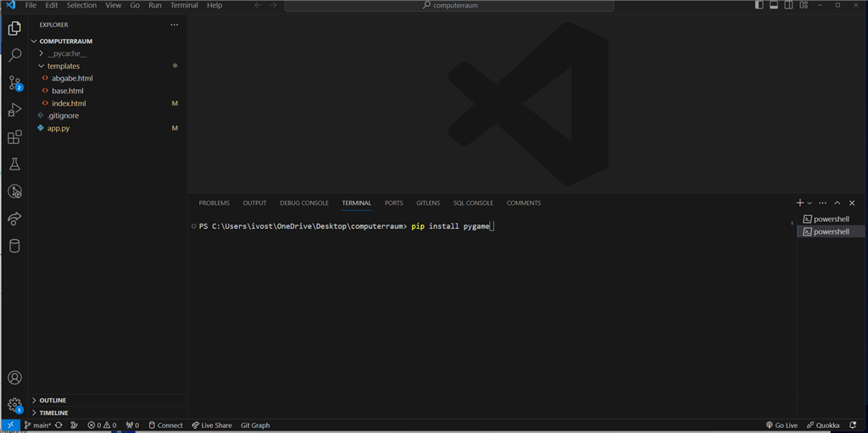Click the Accounts icon
The height and width of the screenshot is (433, 868).
tap(14, 378)
